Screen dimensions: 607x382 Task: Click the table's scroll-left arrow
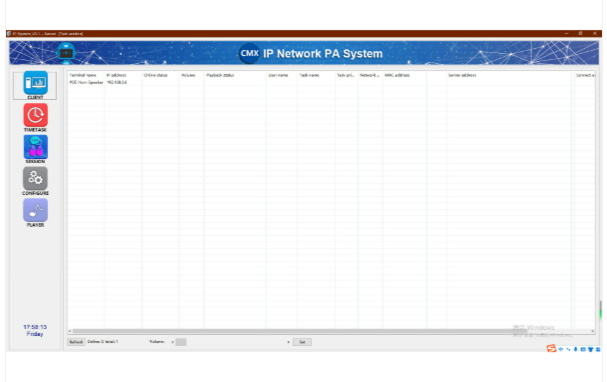70,331
